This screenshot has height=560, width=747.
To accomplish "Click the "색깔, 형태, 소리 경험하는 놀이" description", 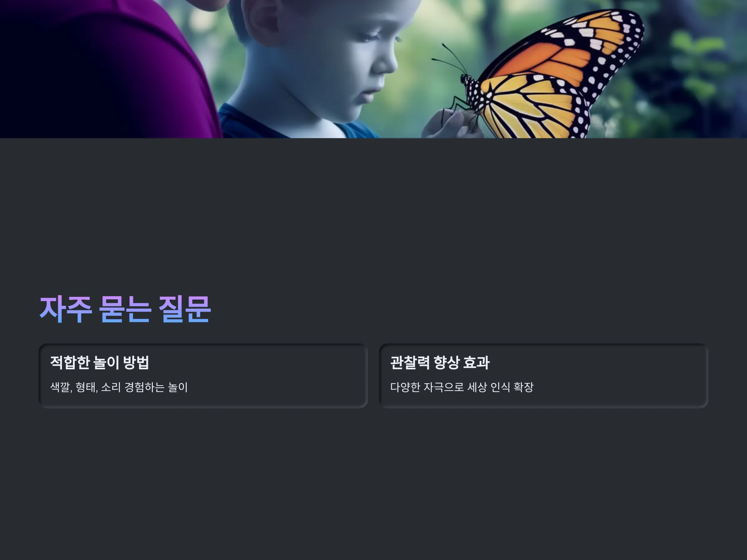I will pos(119,387).
